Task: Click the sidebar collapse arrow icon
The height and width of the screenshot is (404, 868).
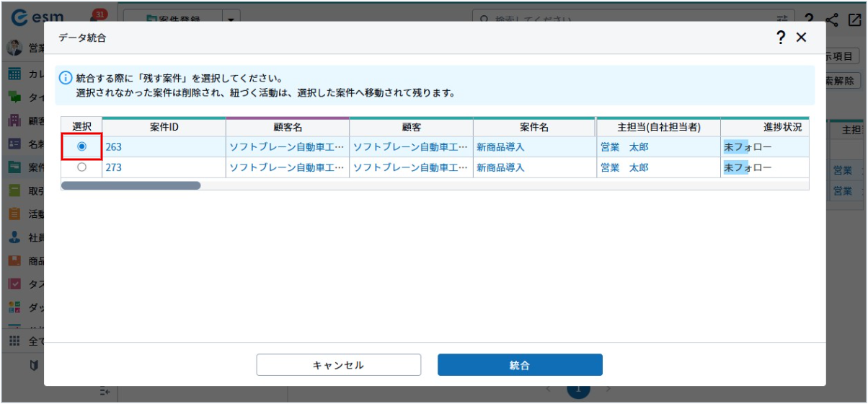Action: point(105,392)
